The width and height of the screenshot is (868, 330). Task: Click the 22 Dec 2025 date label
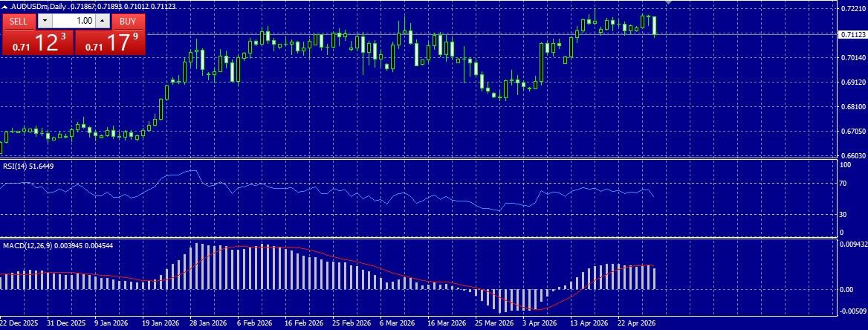[x=19, y=323]
